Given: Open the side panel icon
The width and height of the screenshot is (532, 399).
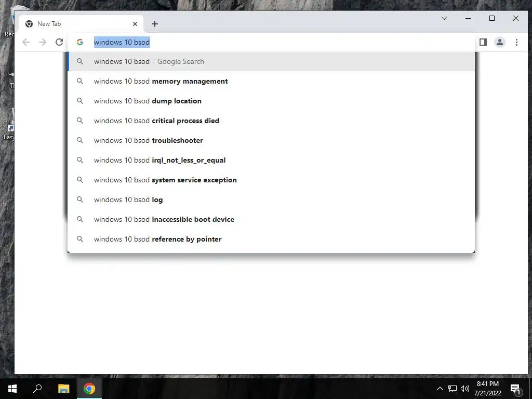Looking at the screenshot, I should (x=483, y=42).
